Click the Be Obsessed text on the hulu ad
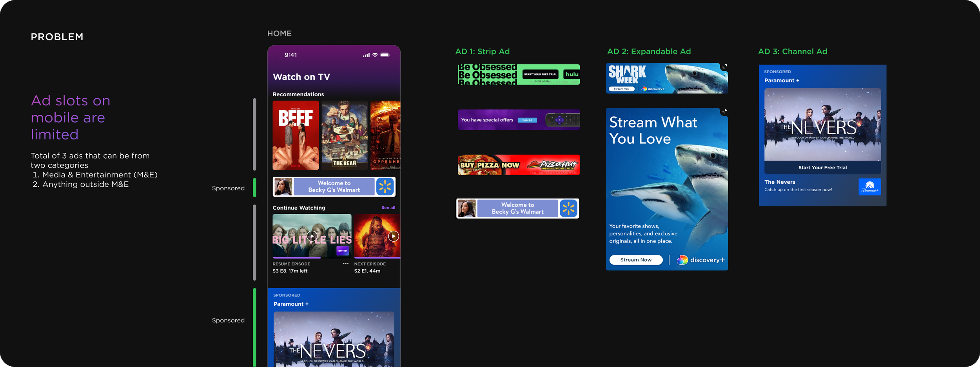The image size is (980, 367). [x=487, y=74]
